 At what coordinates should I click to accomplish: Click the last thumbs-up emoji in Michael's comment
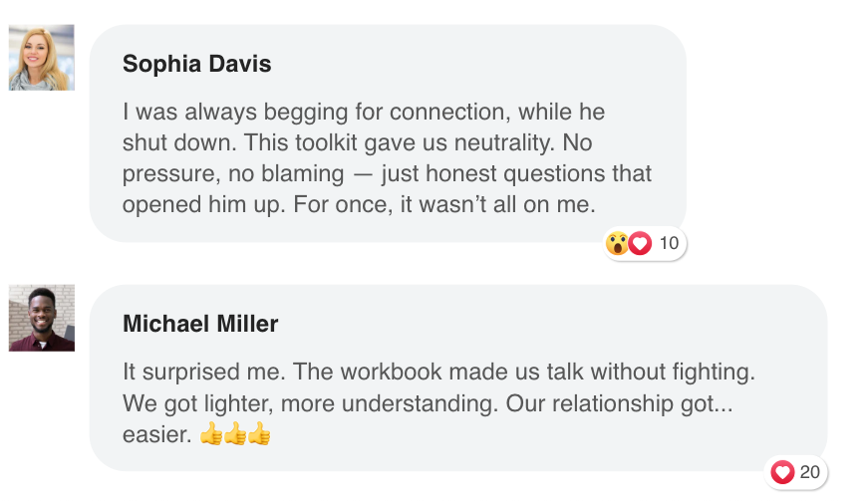click(259, 434)
